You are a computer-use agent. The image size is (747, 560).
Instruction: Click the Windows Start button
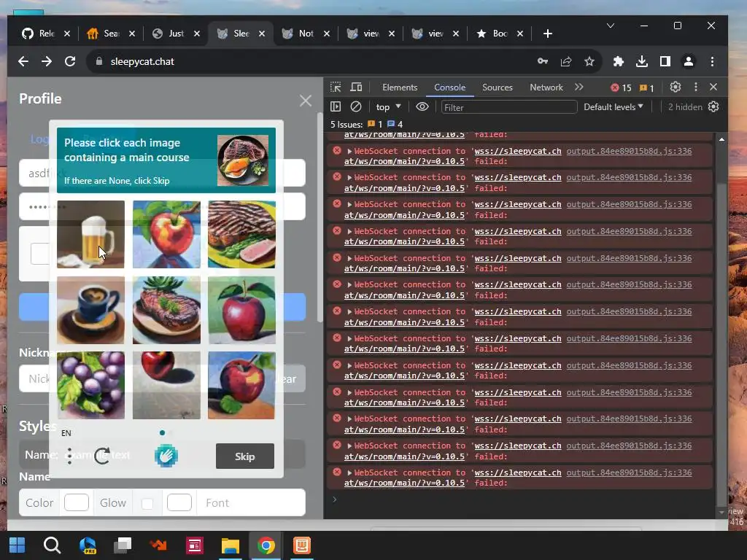point(18,545)
